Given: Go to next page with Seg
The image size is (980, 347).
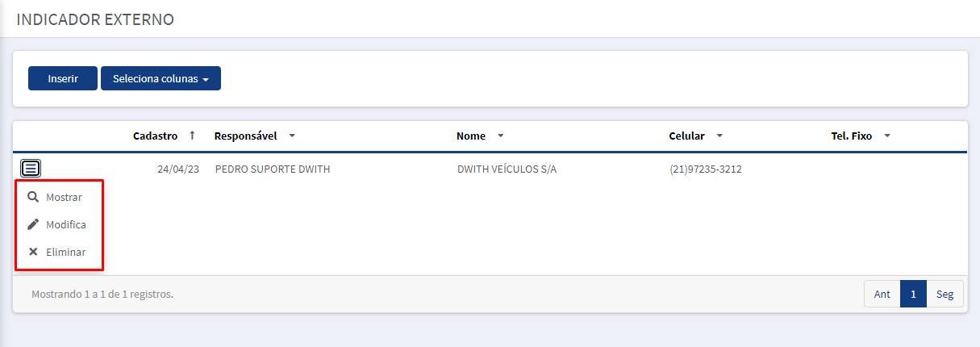Looking at the screenshot, I should click(x=945, y=295).
